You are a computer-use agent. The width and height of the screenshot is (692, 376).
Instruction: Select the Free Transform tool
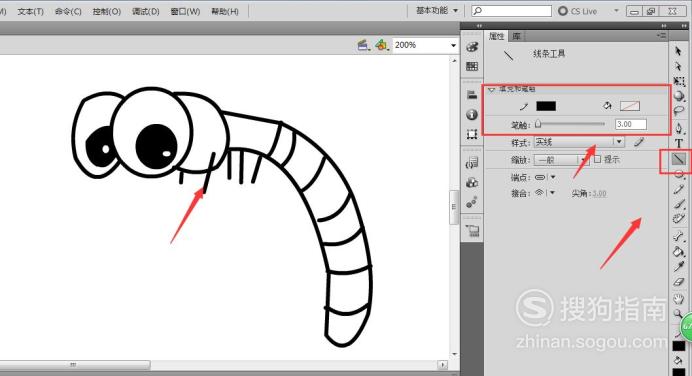coord(679,81)
